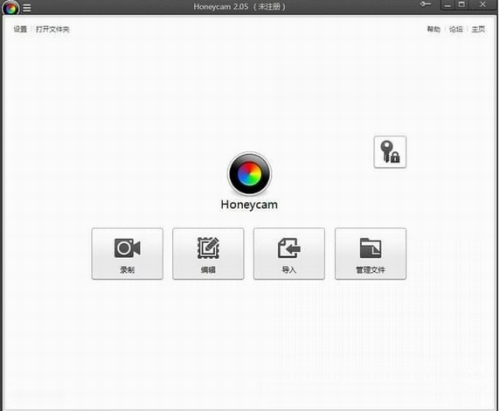Click the small key icon in title bar

click(425, 4)
